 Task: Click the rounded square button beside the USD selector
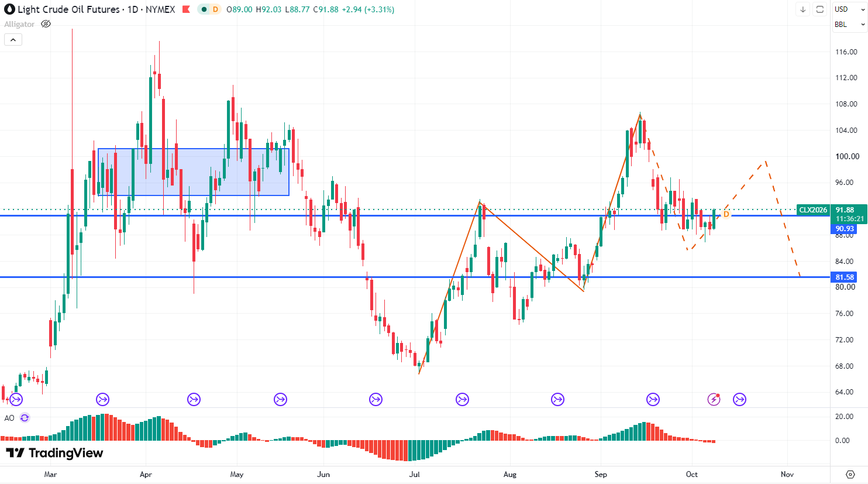click(x=820, y=9)
